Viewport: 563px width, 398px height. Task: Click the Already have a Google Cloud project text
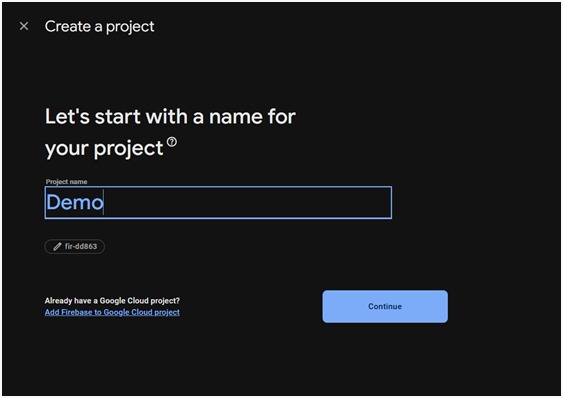(112, 301)
